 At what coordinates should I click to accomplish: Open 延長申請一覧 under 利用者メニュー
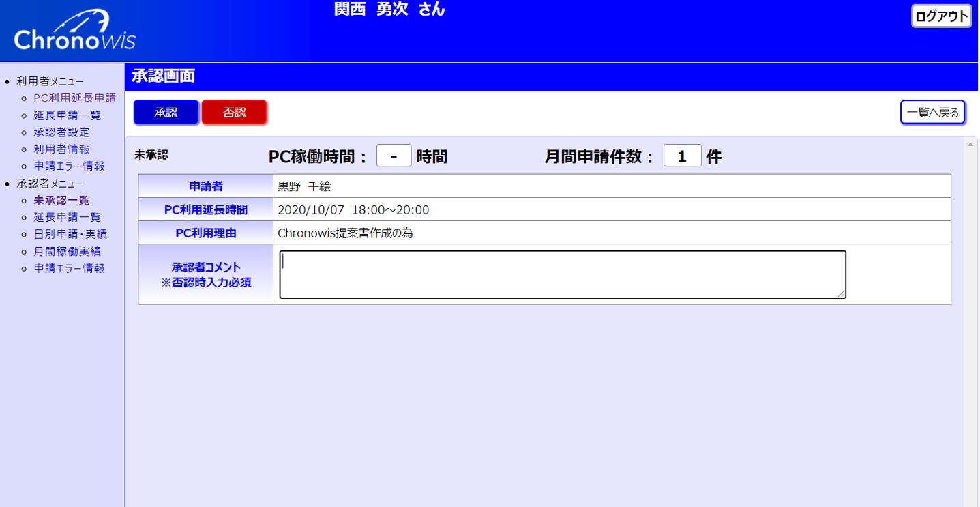pos(67,115)
